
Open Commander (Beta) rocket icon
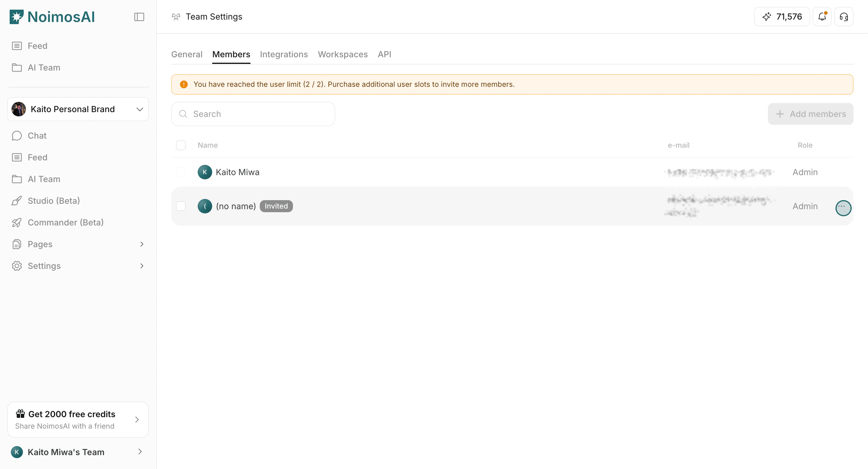[x=17, y=222]
